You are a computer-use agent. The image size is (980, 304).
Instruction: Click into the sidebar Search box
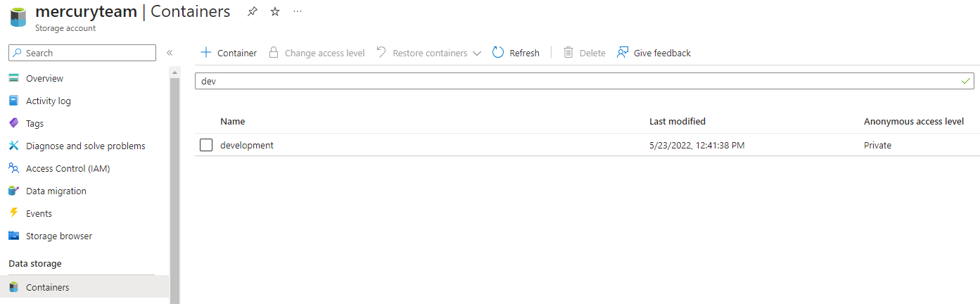(x=82, y=53)
